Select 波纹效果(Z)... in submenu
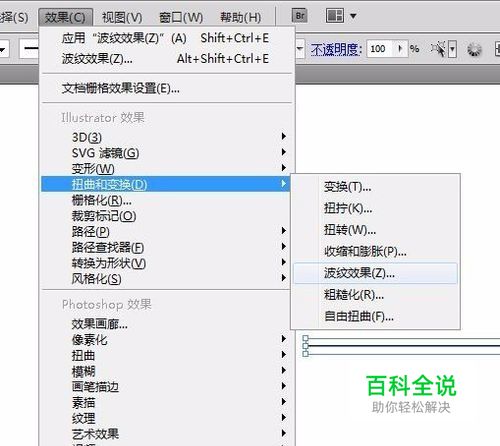Screen dimensions: 500x446 coord(375,273)
